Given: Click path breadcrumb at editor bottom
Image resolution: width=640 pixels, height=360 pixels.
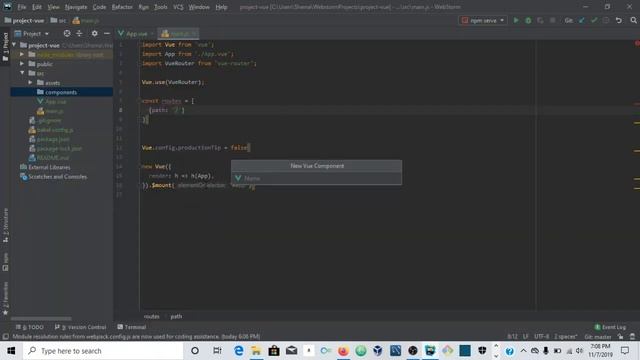Looking at the screenshot, I should pos(176,316).
